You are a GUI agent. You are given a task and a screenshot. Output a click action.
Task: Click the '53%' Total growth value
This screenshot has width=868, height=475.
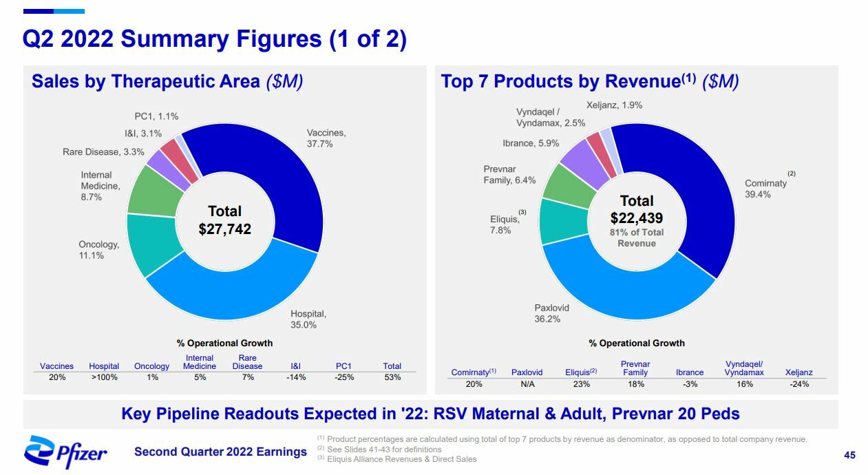click(392, 377)
